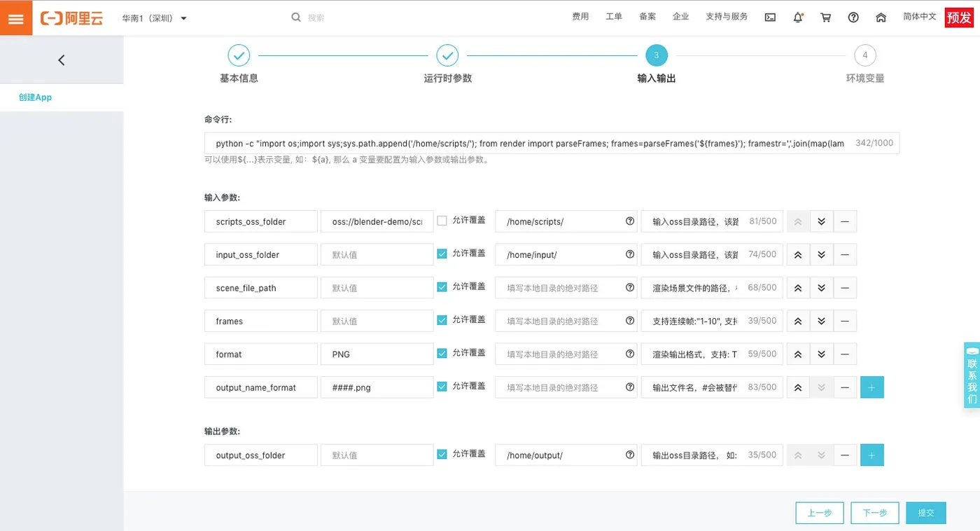Show help for output_name_format local path
The width and height of the screenshot is (980, 531).
629,387
